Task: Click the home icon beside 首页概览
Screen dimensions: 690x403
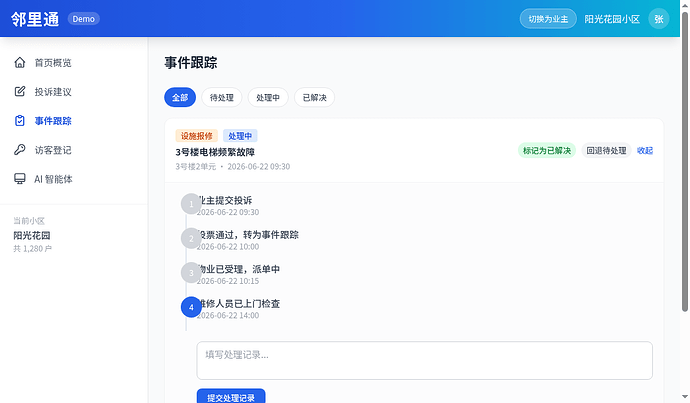Action: coord(20,62)
